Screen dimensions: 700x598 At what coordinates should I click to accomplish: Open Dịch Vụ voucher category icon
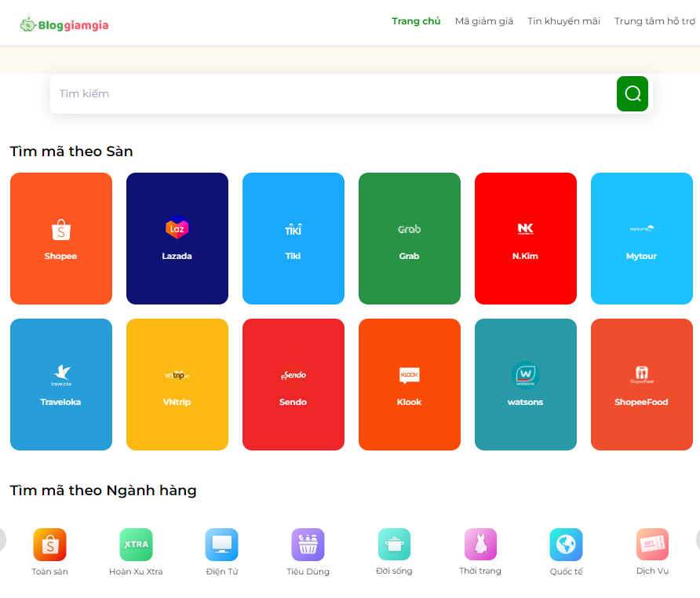[652, 544]
